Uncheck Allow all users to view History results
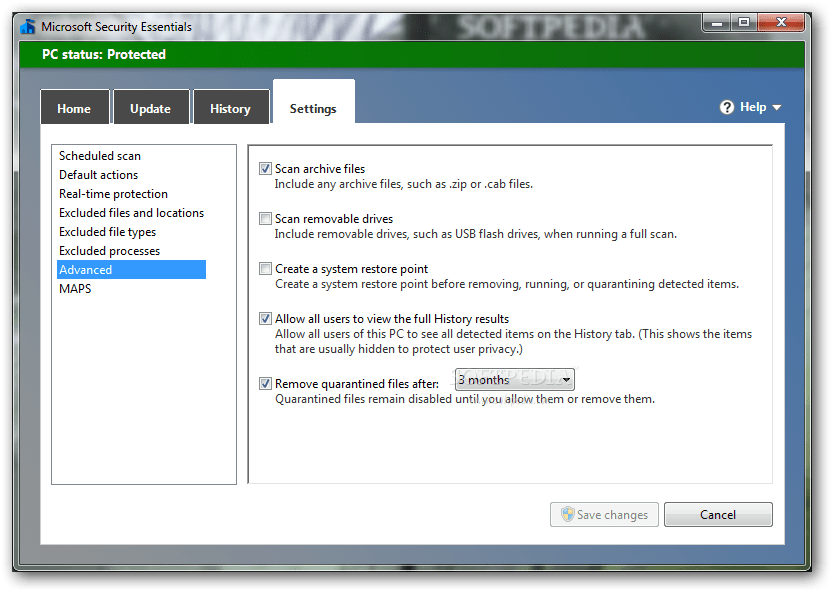The height and width of the screenshot is (592, 832). coord(265,318)
